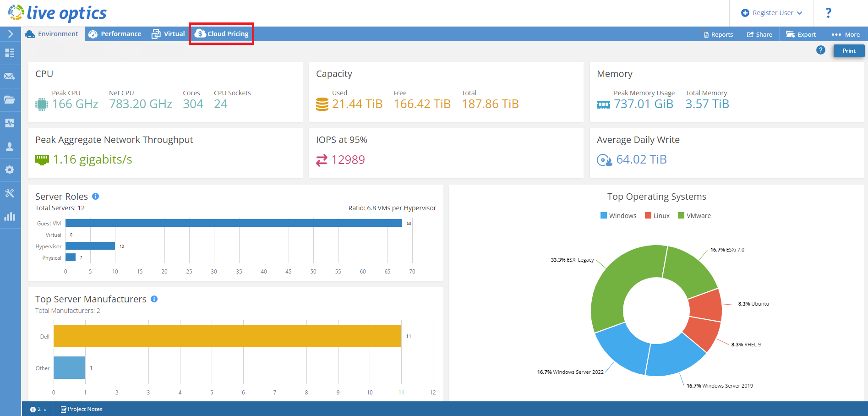
Task: Click the Print button
Action: (849, 51)
